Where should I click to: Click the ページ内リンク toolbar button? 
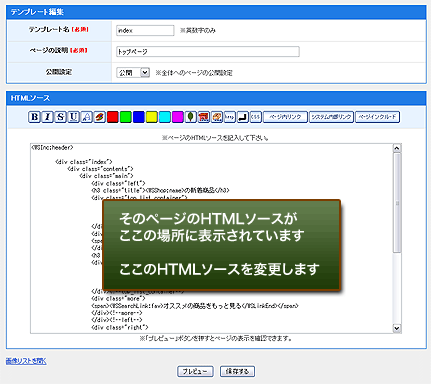285,117
